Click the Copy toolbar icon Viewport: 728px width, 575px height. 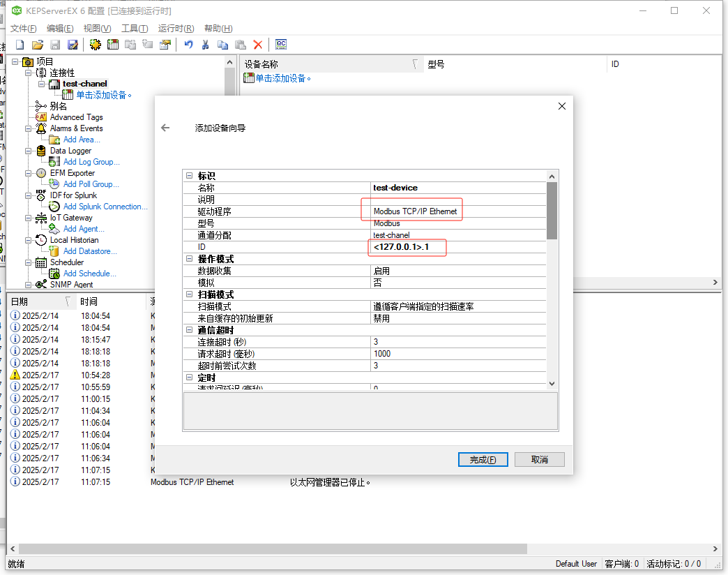[x=223, y=45]
